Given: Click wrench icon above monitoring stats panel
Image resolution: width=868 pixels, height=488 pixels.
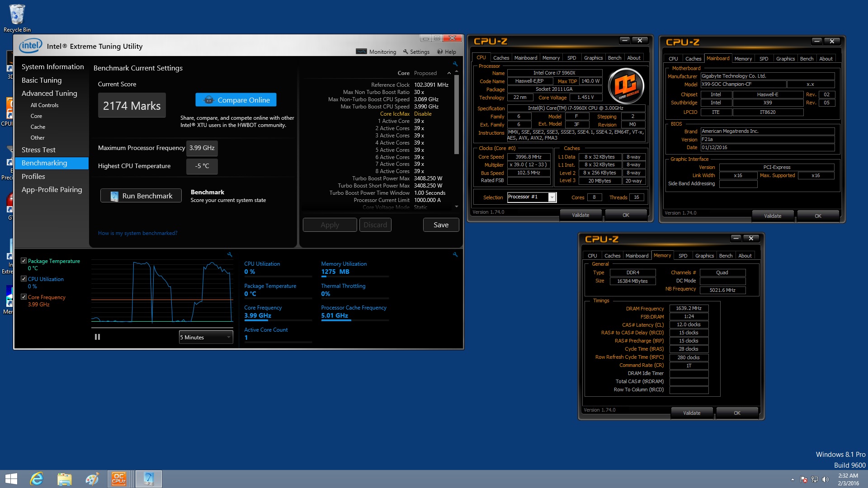Looking at the screenshot, I should [455, 255].
